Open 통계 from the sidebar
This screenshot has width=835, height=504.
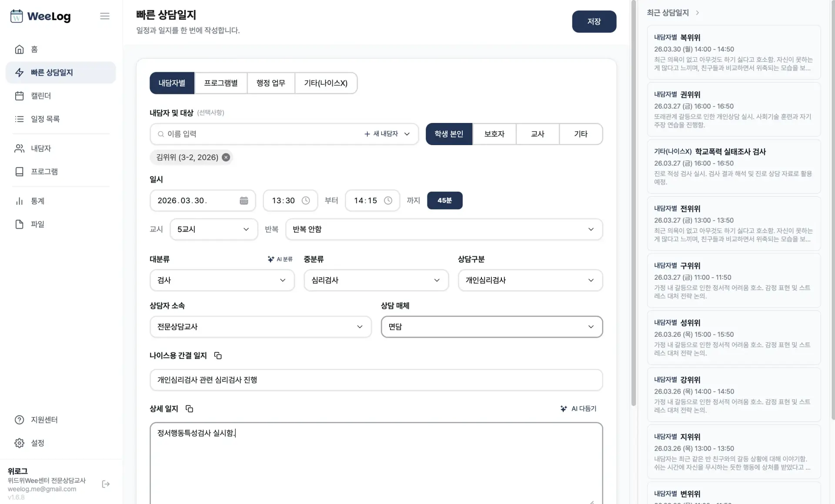coord(38,201)
